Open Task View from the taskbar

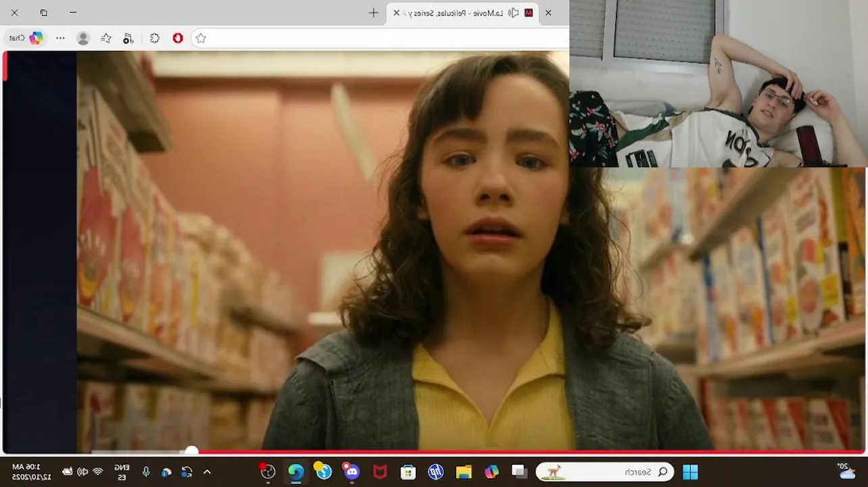tap(519, 471)
